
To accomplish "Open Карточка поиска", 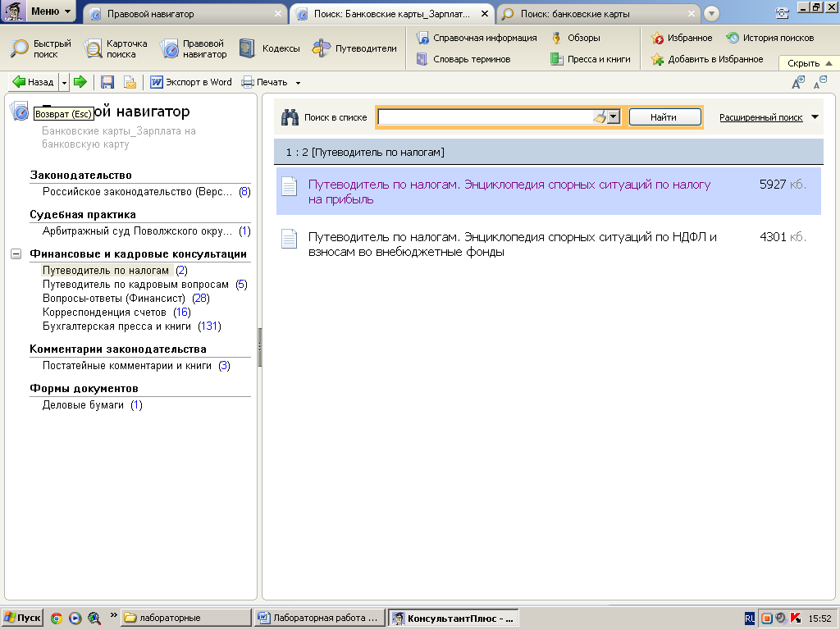I will point(116,48).
